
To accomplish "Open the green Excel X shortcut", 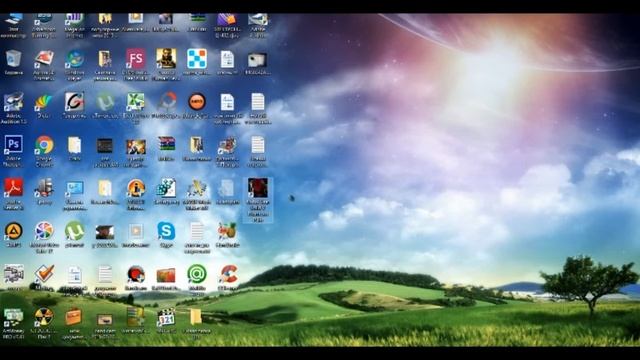I will click(136, 102).
